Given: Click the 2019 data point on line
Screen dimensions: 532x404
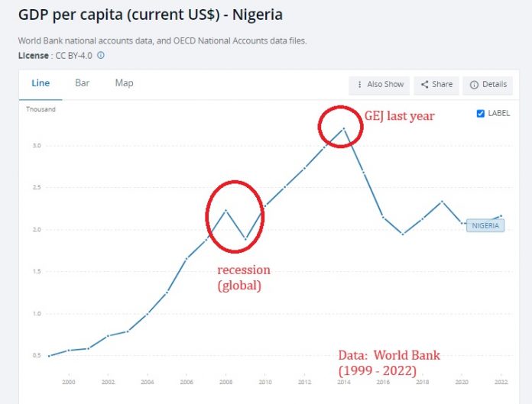Looking at the screenshot, I should click(x=443, y=202).
